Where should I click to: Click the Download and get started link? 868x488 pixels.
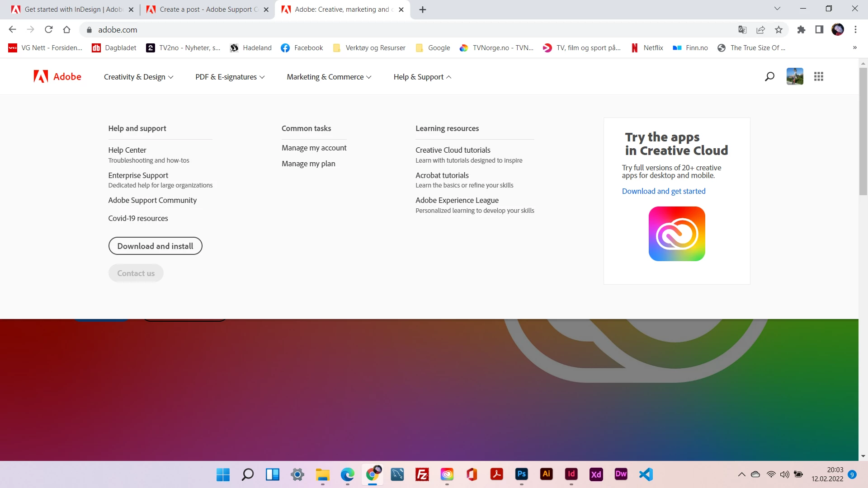[x=663, y=191]
